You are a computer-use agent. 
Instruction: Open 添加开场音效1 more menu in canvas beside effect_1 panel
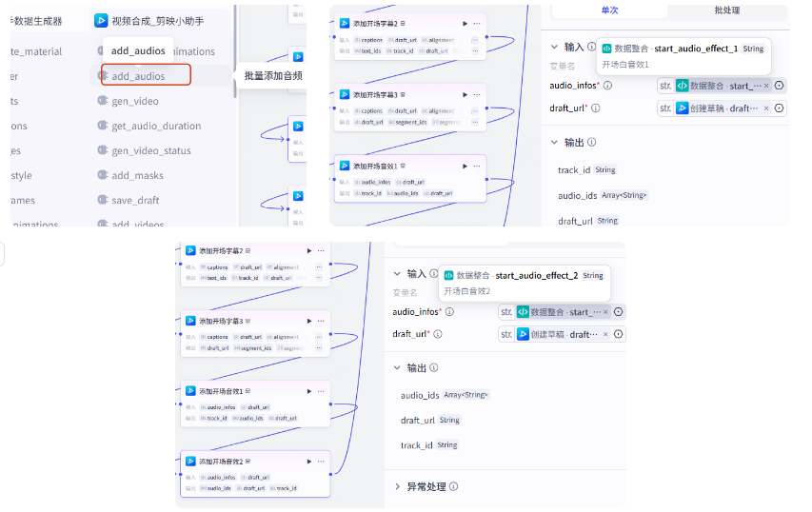click(477, 167)
